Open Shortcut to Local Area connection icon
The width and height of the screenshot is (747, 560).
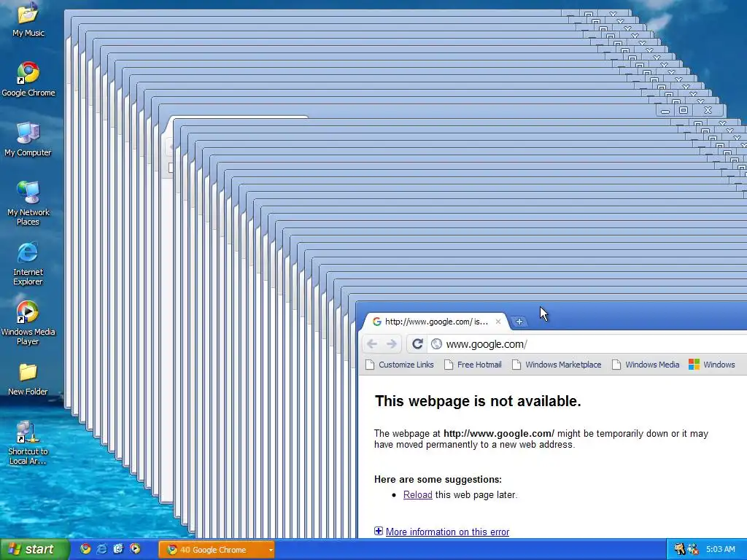[x=28, y=443]
